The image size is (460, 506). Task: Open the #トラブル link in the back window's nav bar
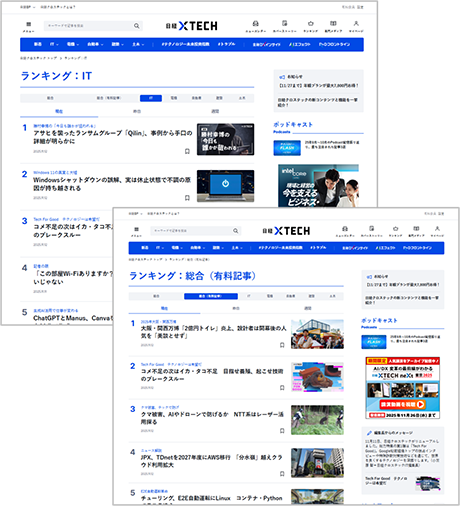tap(226, 44)
